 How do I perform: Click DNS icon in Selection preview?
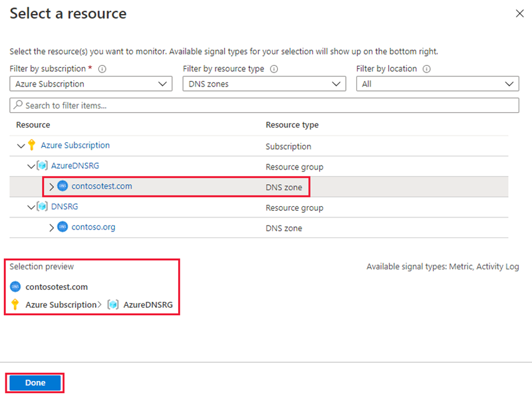point(15,287)
